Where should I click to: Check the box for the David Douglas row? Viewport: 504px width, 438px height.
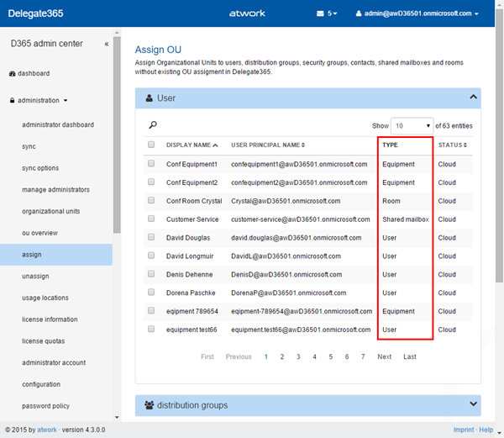151,238
